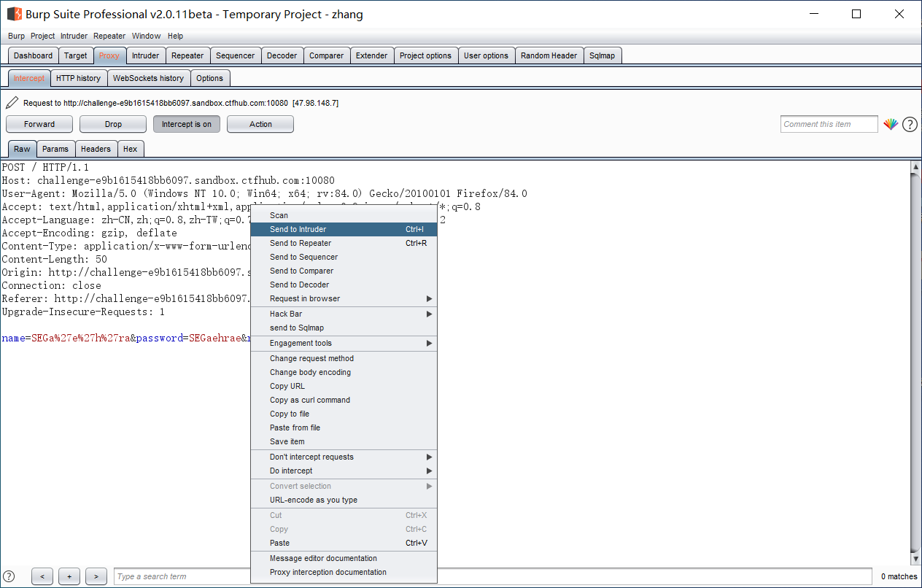Click the bottom-left search help icon
The image size is (922, 588).
pos(9,576)
